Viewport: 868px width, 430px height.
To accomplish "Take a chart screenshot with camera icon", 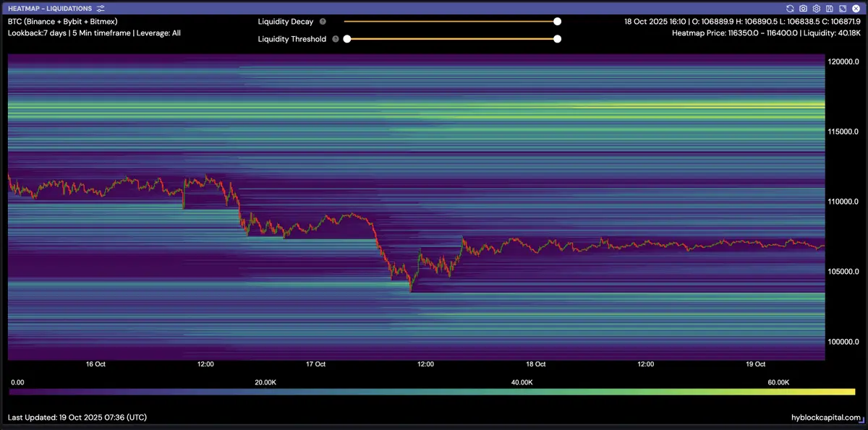I will pos(804,8).
